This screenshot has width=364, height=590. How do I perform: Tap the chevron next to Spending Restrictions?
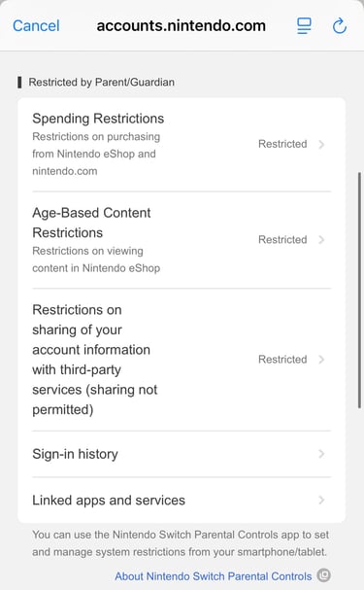click(321, 144)
